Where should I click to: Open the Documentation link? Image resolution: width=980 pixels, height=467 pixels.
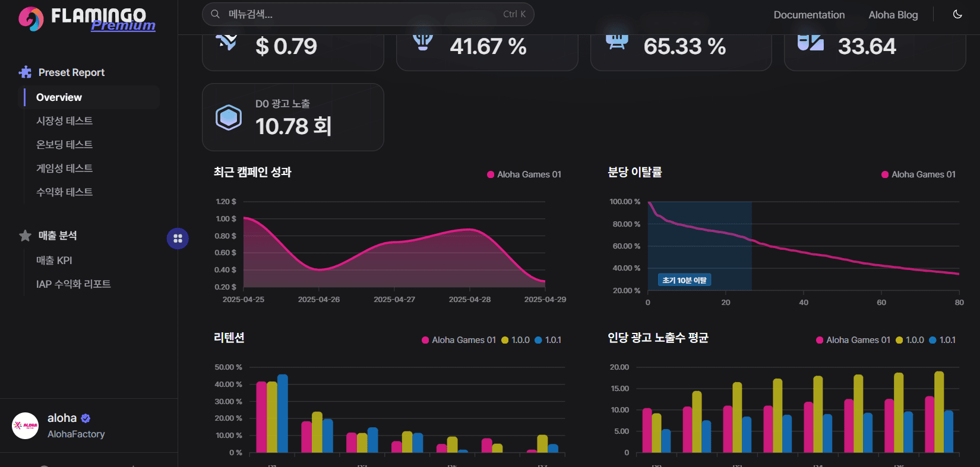pyautogui.click(x=809, y=15)
